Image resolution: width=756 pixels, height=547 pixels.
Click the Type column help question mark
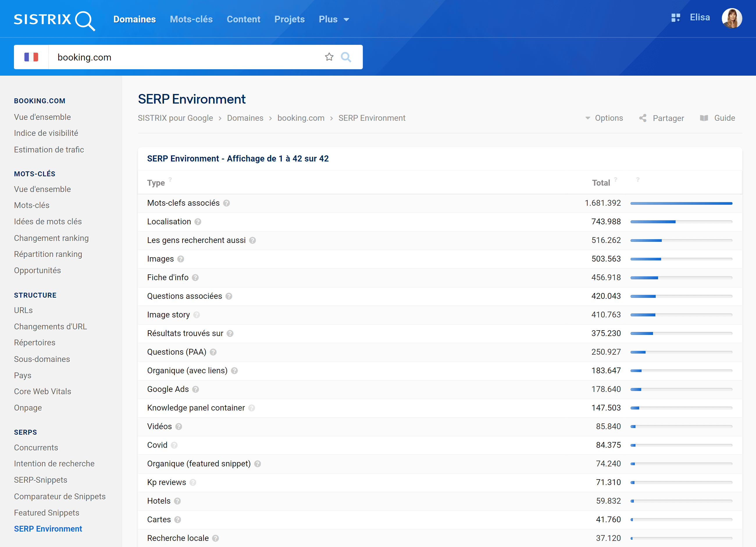[x=170, y=180]
